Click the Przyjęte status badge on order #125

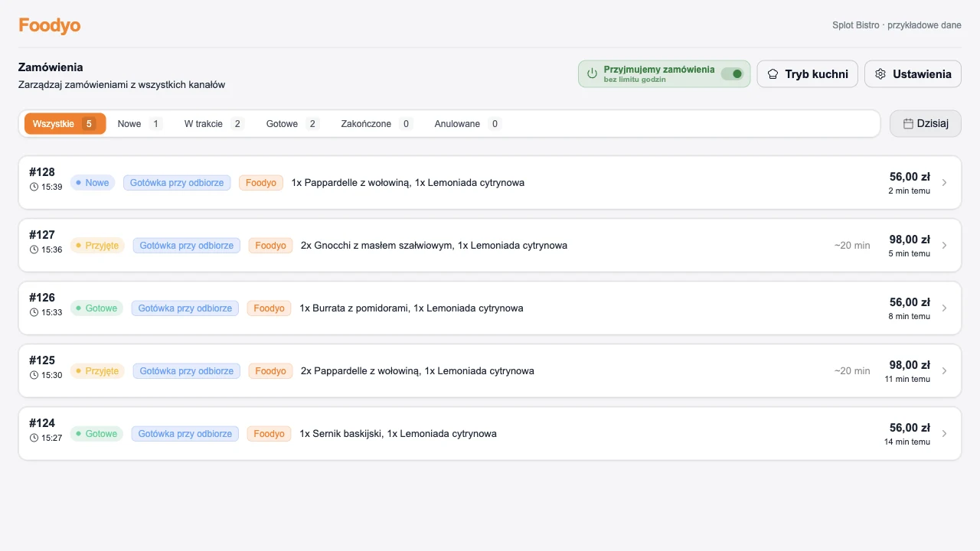tap(97, 371)
